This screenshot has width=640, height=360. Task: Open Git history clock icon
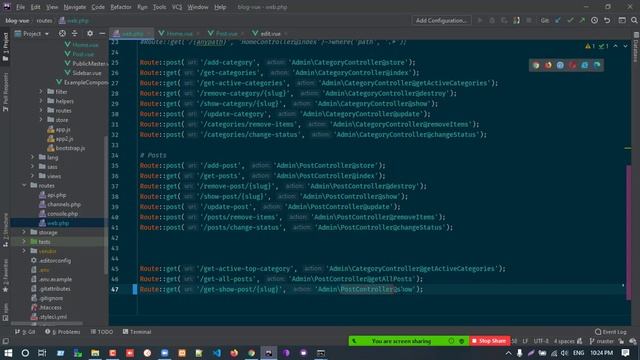[x=594, y=20]
